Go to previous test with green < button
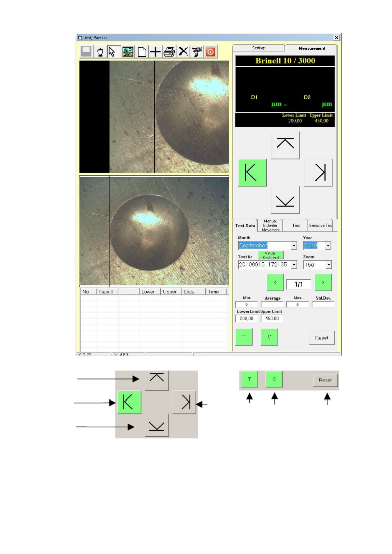Viewport: 392px width, 554px height. point(275,282)
